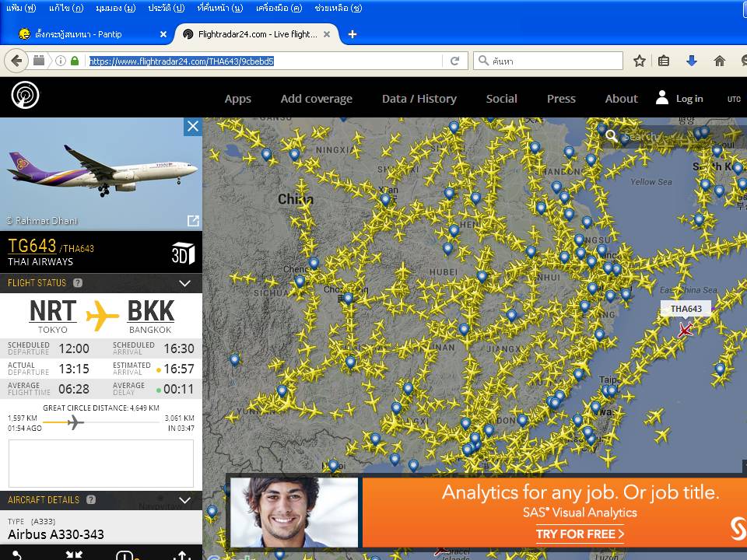Open the ประวัติ (History) menu
Viewport: 747px width, 560px height.
pos(166,8)
